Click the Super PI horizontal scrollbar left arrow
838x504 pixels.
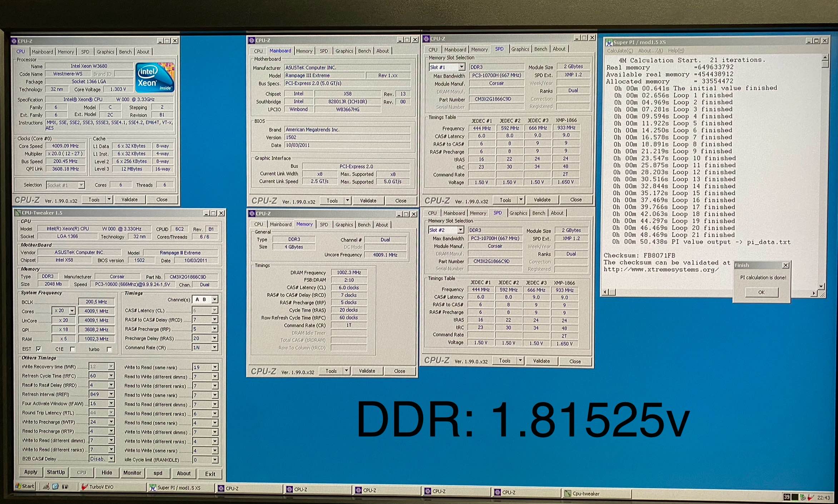point(606,292)
